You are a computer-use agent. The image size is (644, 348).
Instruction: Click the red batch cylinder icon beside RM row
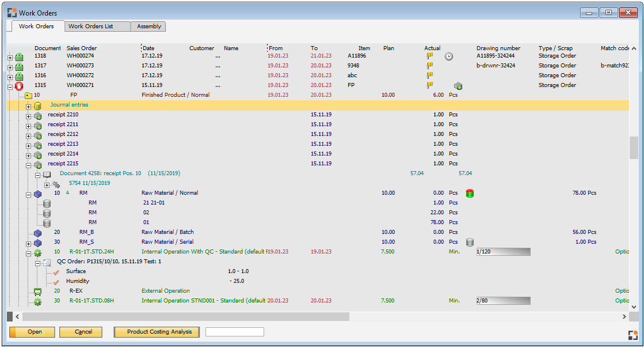click(470, 194)
